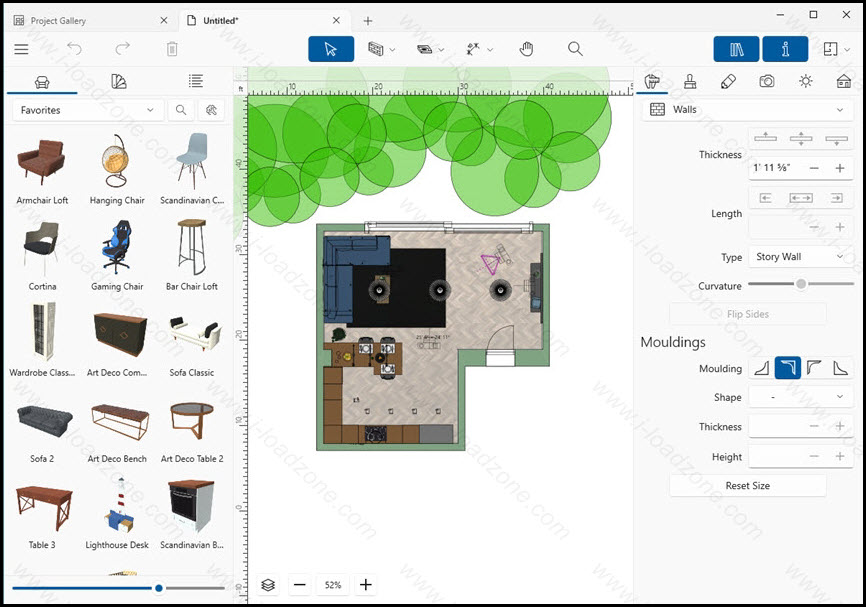Set thickness alignment to top side
Screen dimensions: 866x607
pyautogui.click(x=765, y=138)
